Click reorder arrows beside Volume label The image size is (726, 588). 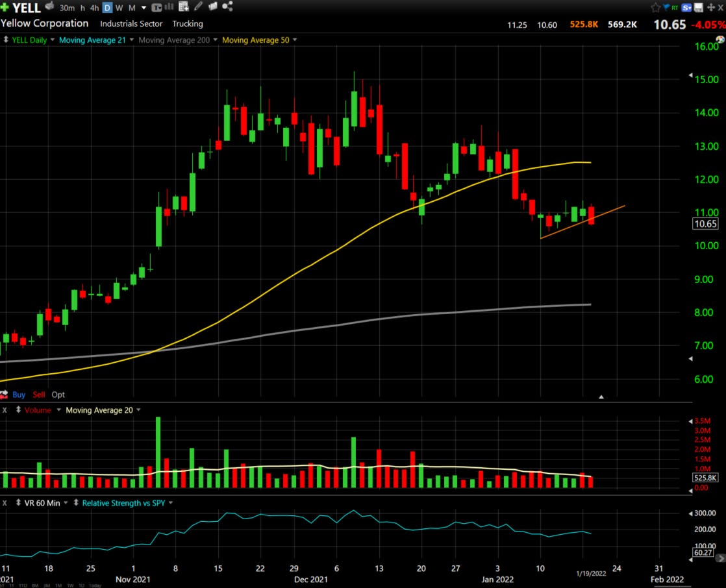coord(18,410)
